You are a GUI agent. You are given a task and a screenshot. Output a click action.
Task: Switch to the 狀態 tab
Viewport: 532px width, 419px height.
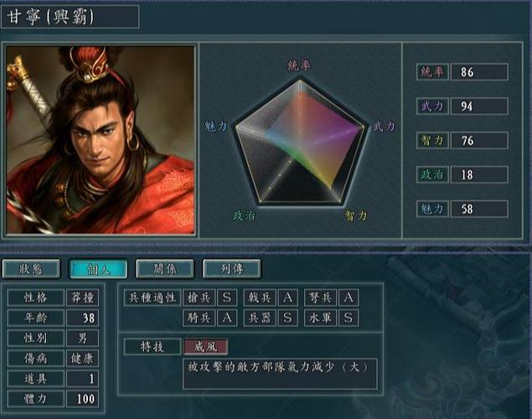coord(31,269)
